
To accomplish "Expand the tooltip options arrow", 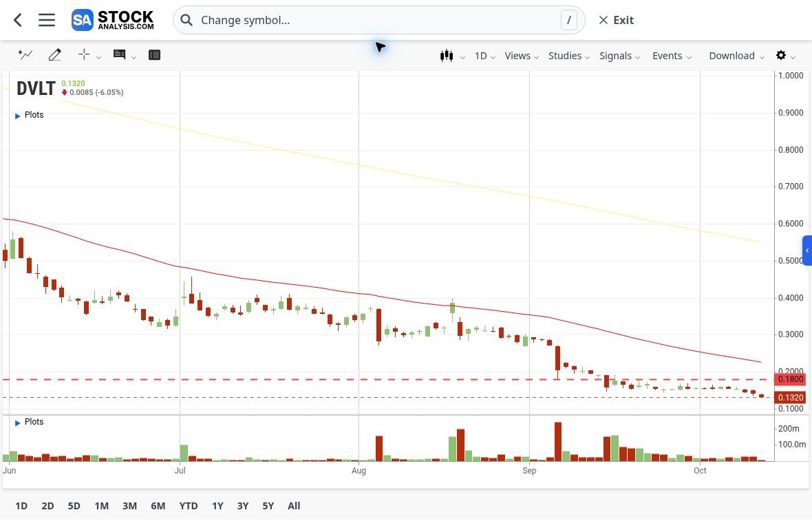I will (133, 58).
